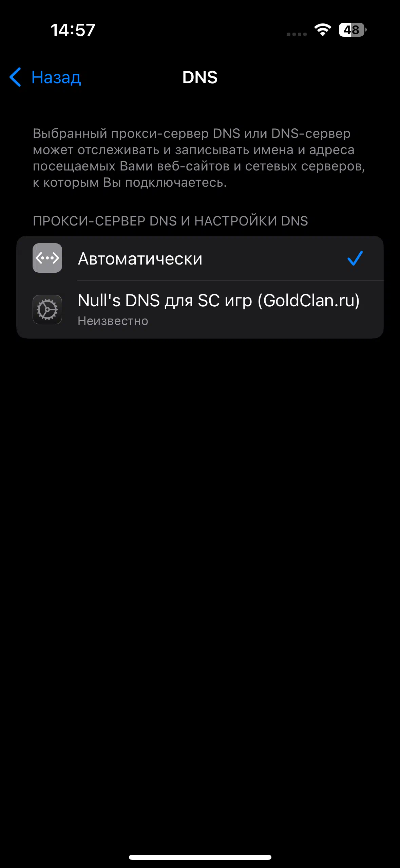This screenshot has height=868, width=400.
Task: Tap the gear icon for Null's DNS
Action: click(x=47, y=309)
